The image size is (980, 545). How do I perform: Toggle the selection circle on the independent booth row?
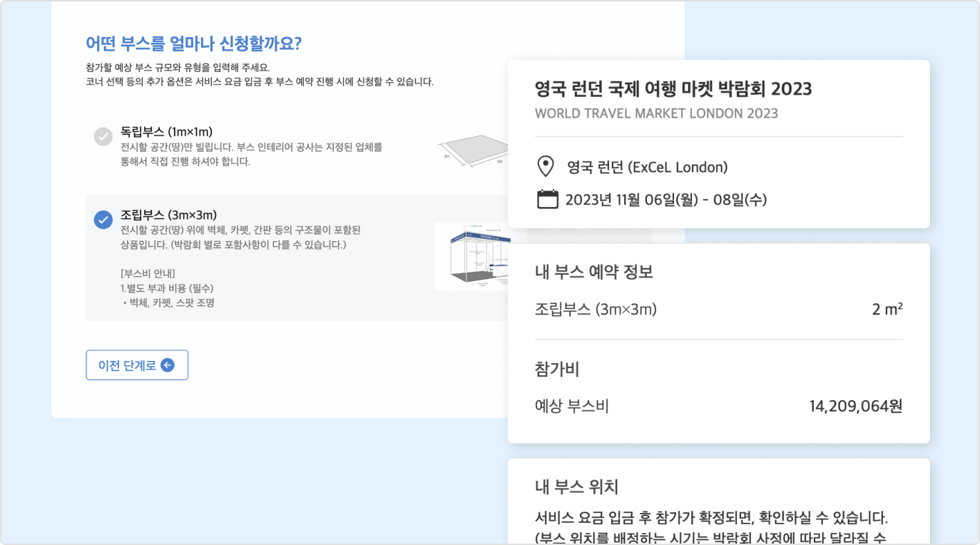coord(104,138)
